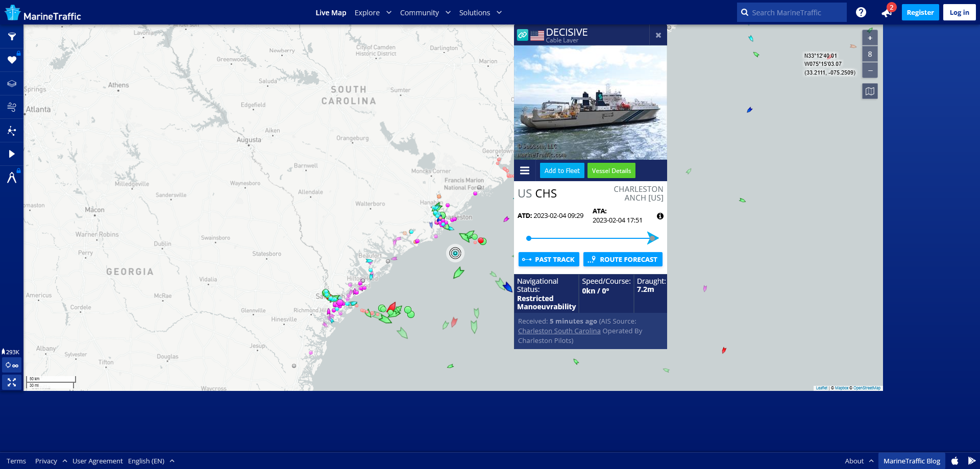Click the selected vessel target marker on map

tap(455, 253)
